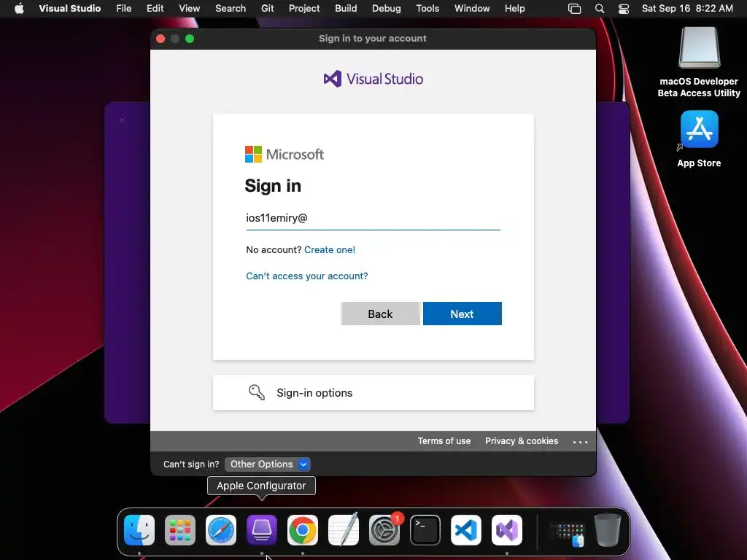Open the Visual Studio app menu
Screen dimensions: 747x560
point(69,8)
